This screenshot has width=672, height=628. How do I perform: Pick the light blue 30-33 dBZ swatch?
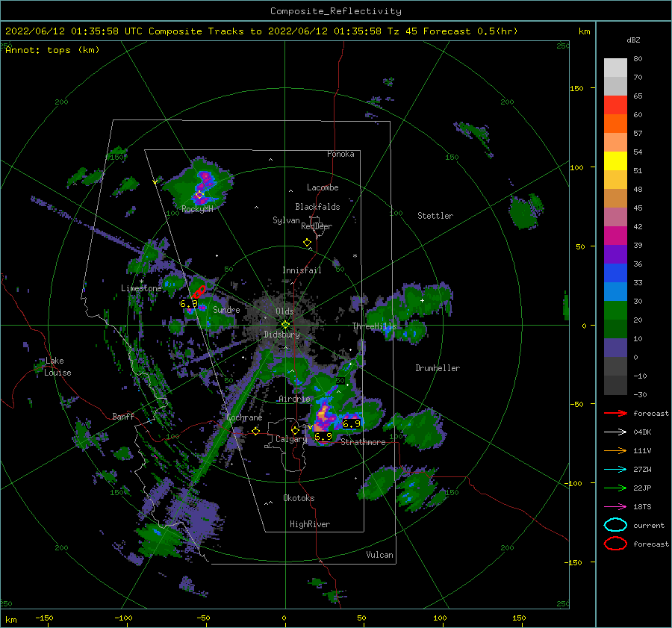(615, 292)
